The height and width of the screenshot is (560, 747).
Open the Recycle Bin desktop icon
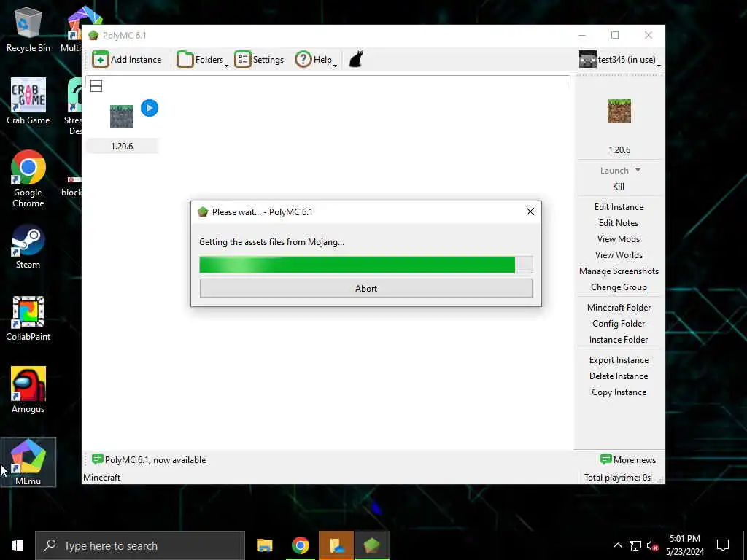(28, 29)
